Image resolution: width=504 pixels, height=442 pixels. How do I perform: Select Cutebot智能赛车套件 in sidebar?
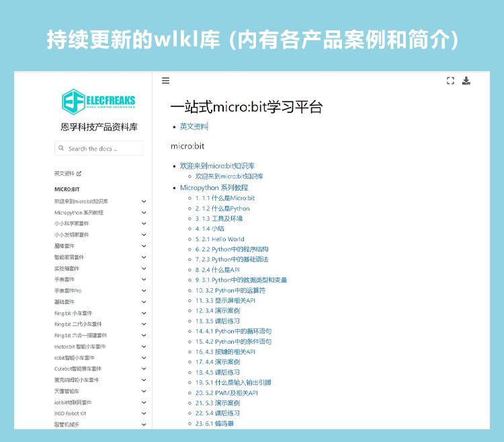click(x=78, y=369)
